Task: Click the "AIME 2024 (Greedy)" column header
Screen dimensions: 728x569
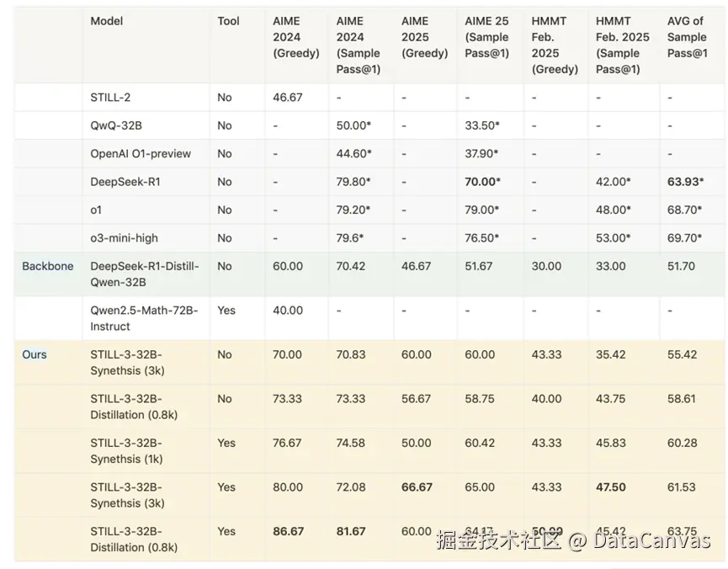Action: (x=295, y=37)
